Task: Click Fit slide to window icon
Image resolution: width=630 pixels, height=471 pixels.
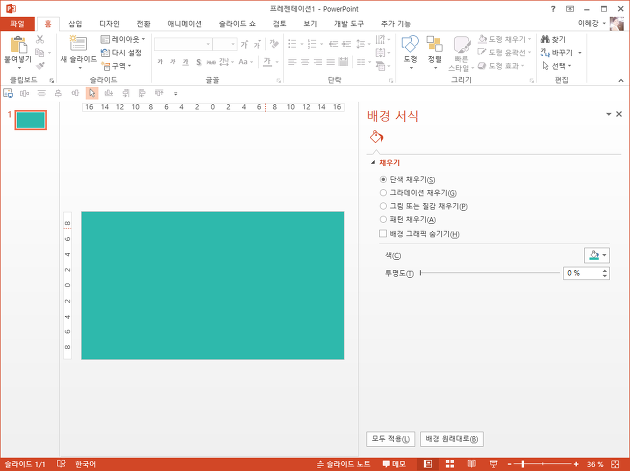Action: tap(615, 464)
